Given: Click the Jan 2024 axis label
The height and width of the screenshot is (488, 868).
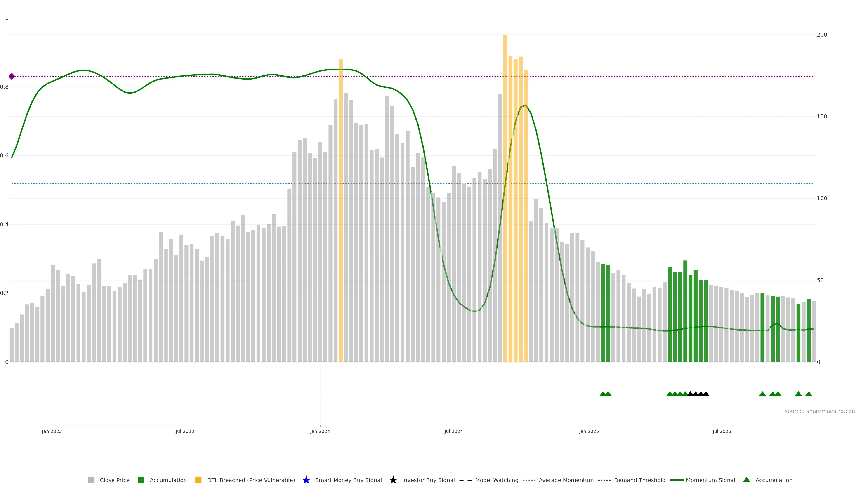Looking at the screenshot, I should [320, 431].
